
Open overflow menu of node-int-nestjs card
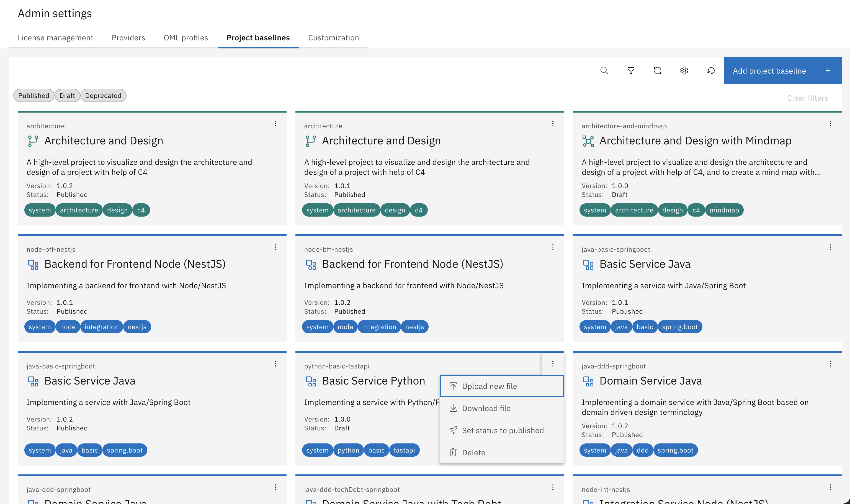click(830, 487)
